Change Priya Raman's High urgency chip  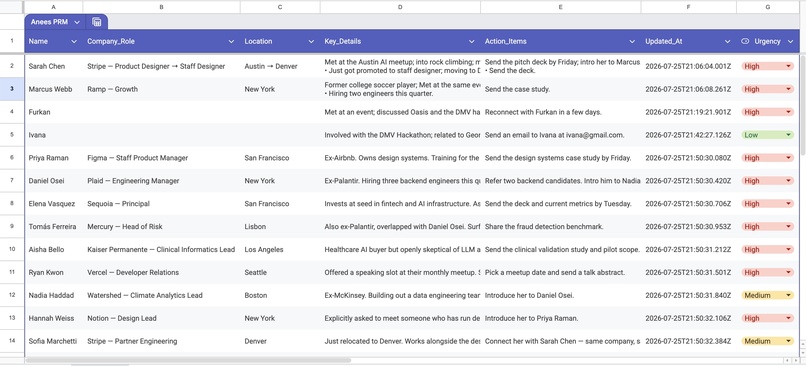tap(767, 158)
